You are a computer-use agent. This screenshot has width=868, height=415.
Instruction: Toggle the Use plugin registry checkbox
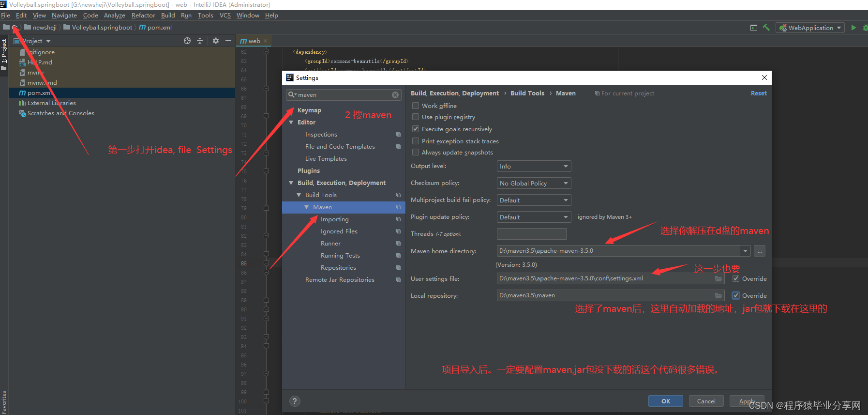(x=416, y=117)
